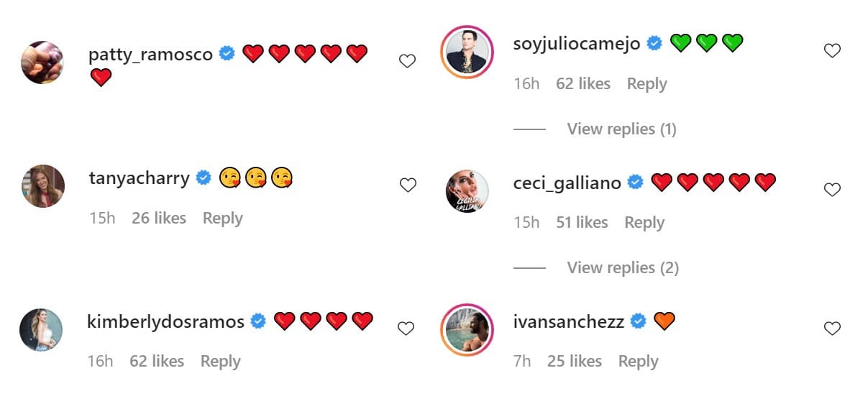Reply to ivansanchezz's comment

[638, 361]
